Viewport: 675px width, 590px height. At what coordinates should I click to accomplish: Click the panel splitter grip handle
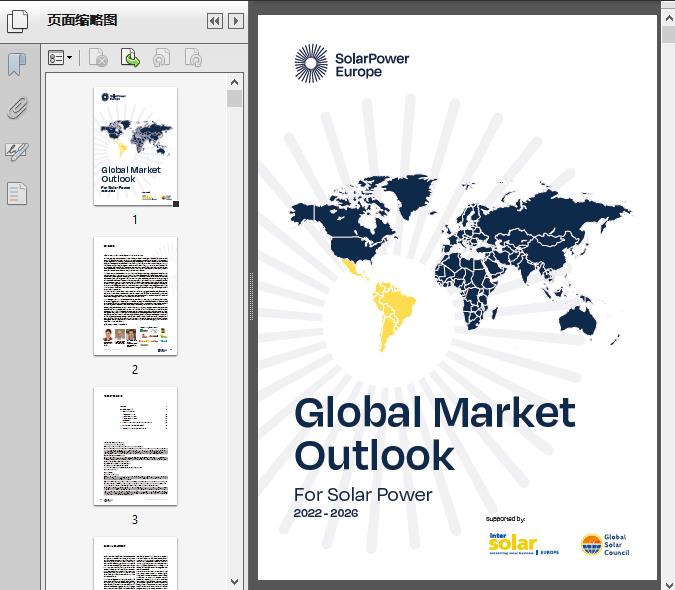[x=251, y=296]
